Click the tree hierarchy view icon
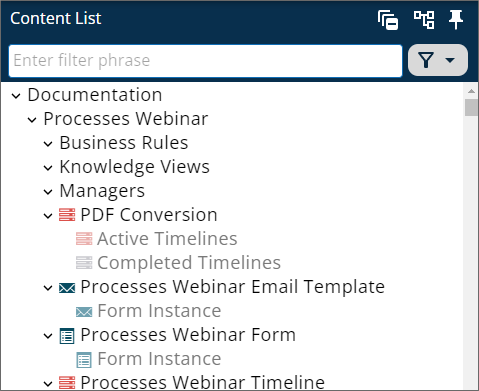The width and height of the screenshot is (479, 391). 424,20
